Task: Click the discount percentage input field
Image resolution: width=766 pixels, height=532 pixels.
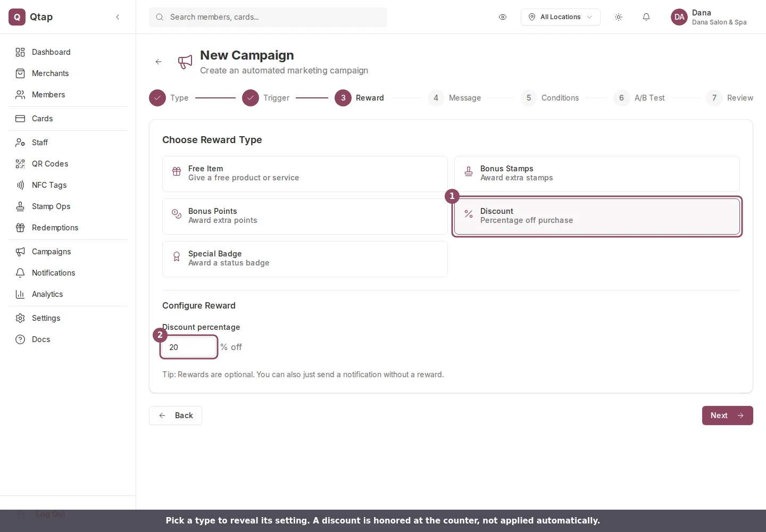Action: (189, 347)
